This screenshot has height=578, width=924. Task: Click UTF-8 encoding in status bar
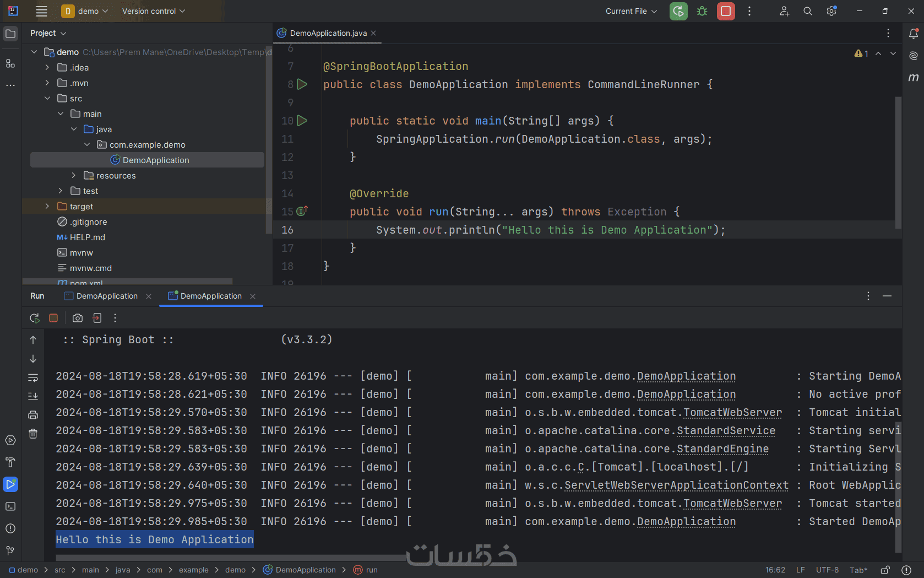(827, 570)
